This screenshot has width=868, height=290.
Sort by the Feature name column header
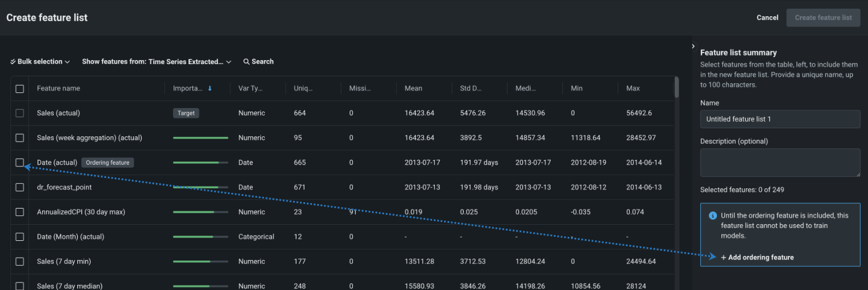point(58,88)
